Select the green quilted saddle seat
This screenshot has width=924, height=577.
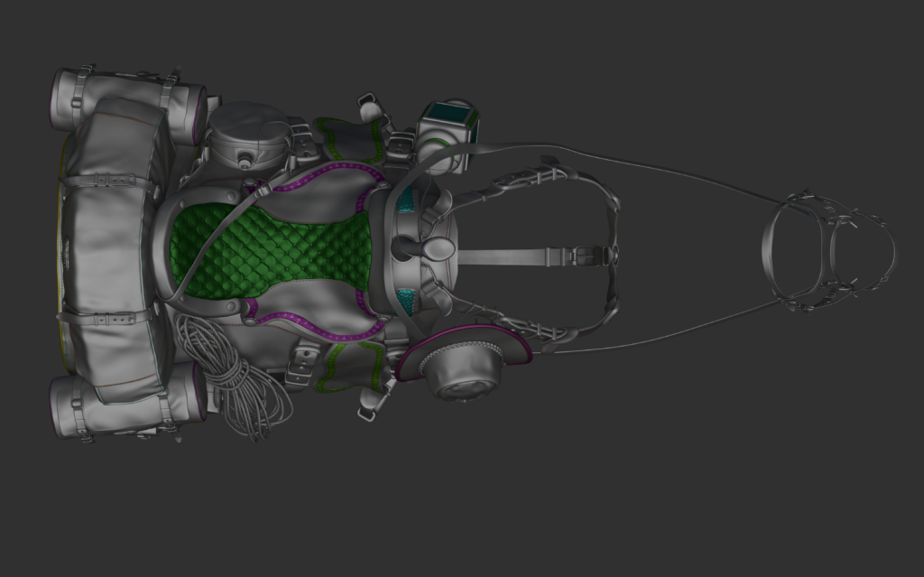click(271, 253)
